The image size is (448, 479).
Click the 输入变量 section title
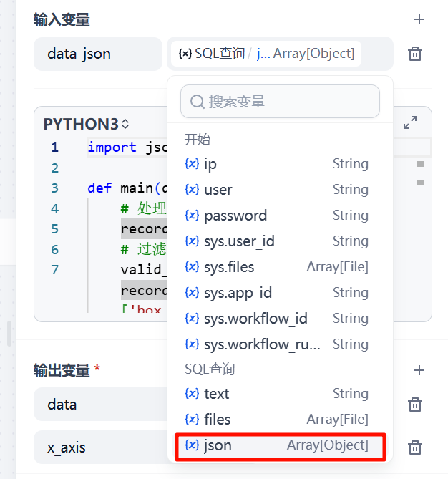coord(62,20)
